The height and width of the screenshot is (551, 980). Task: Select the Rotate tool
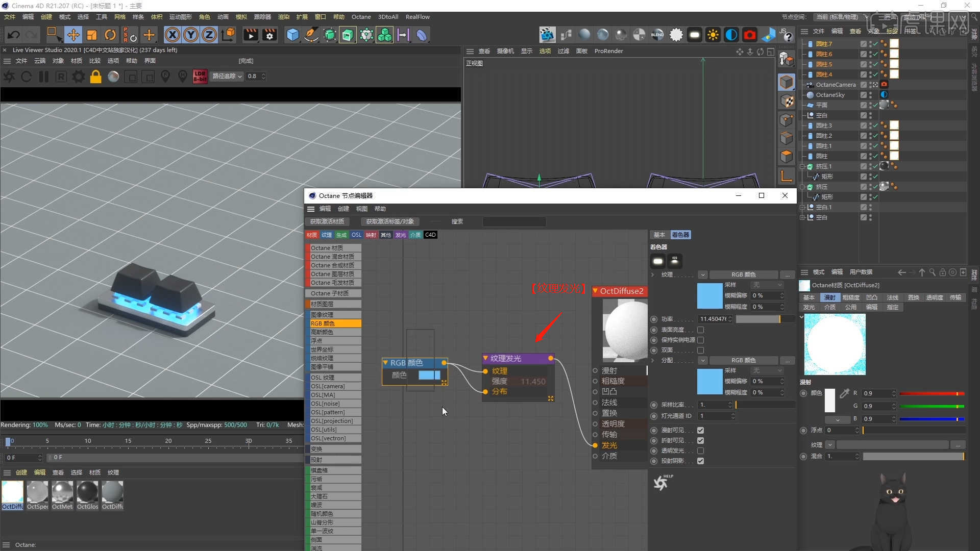pos(110,35)
